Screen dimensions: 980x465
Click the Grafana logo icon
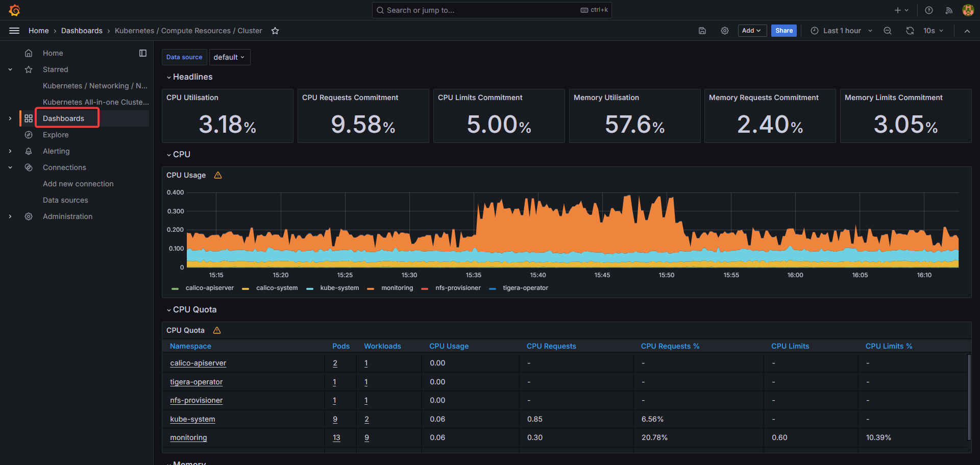(x=14, y=10)
